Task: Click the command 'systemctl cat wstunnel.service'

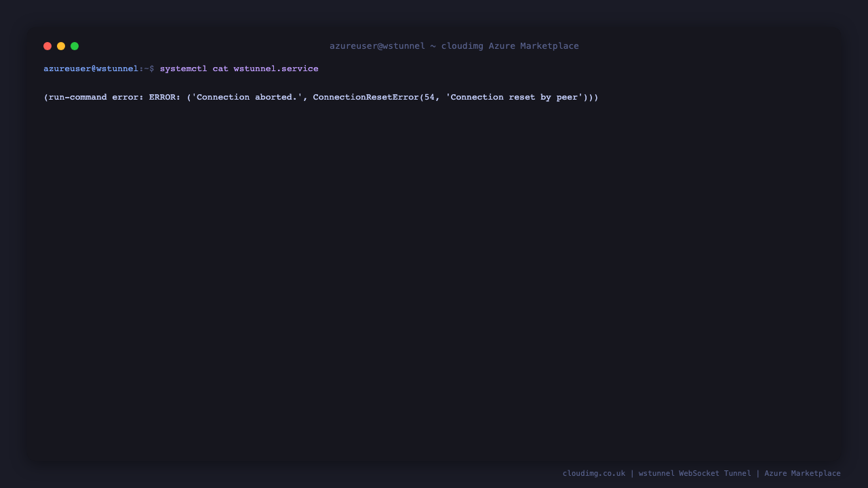Action: coord(239,69)
